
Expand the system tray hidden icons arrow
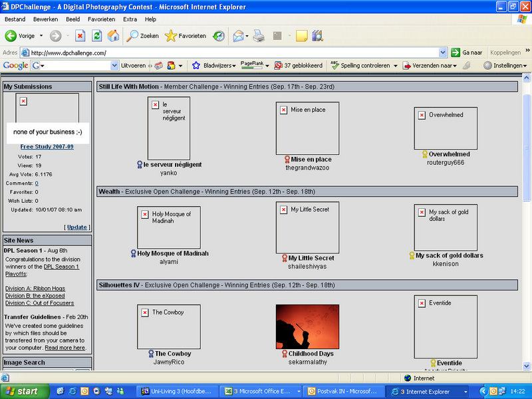pos(483,392)
